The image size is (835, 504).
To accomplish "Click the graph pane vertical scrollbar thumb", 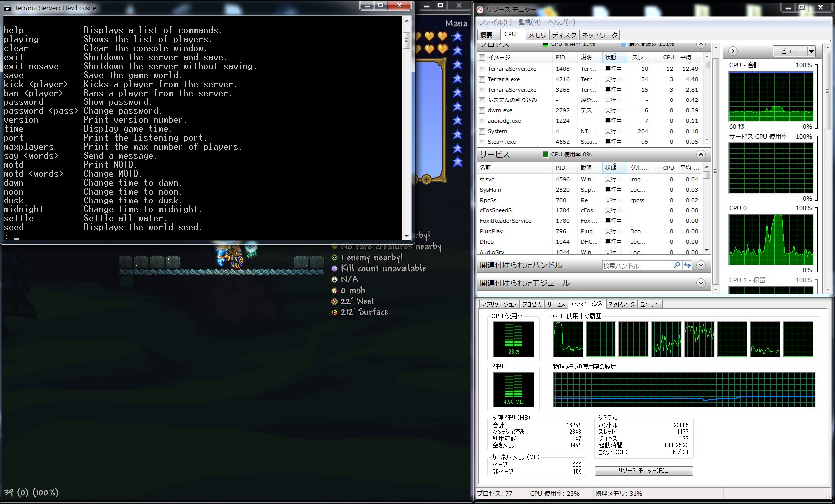I will click(x=827, y=91).
